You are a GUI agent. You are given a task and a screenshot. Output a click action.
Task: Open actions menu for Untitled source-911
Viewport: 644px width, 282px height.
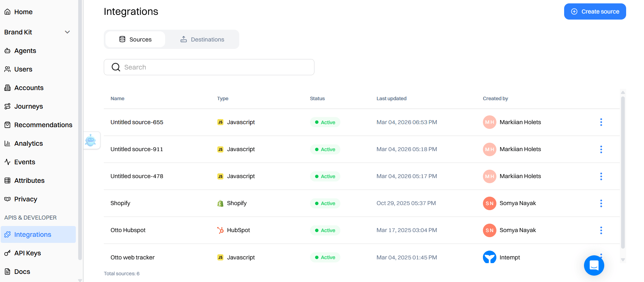601,149
